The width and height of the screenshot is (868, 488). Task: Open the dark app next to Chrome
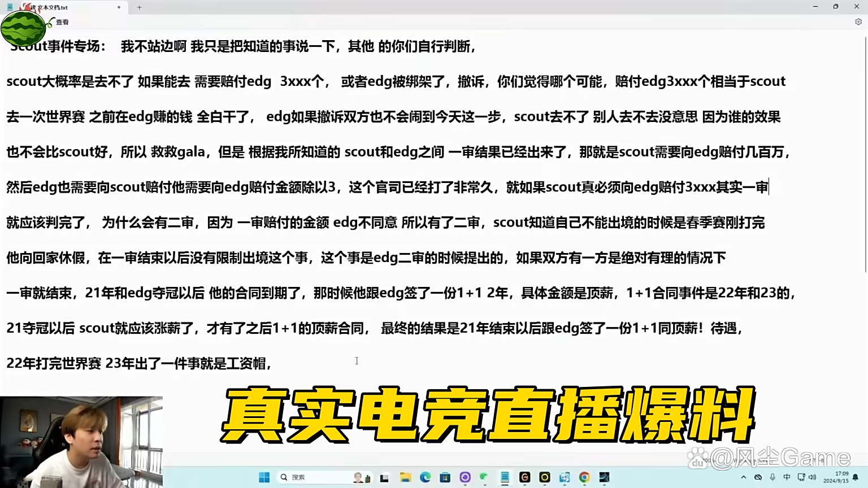tap(605, 477)
